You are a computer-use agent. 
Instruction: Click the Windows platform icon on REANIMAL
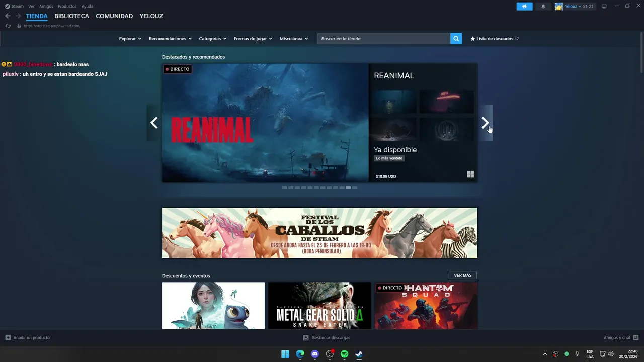pyautogui.click(x=470, y=174)
